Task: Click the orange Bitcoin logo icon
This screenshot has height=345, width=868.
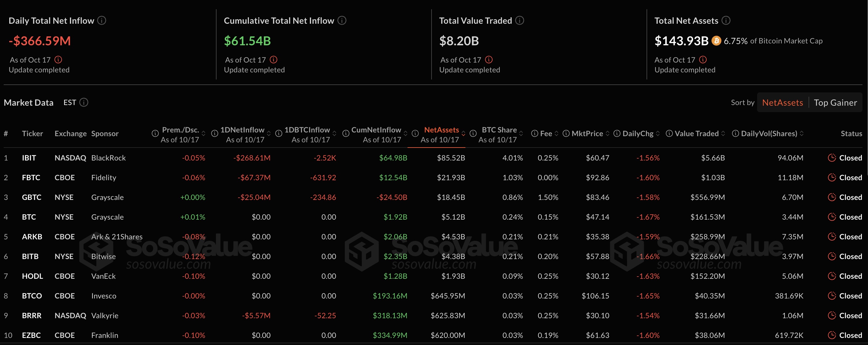Action: click(x=716, y=41)
